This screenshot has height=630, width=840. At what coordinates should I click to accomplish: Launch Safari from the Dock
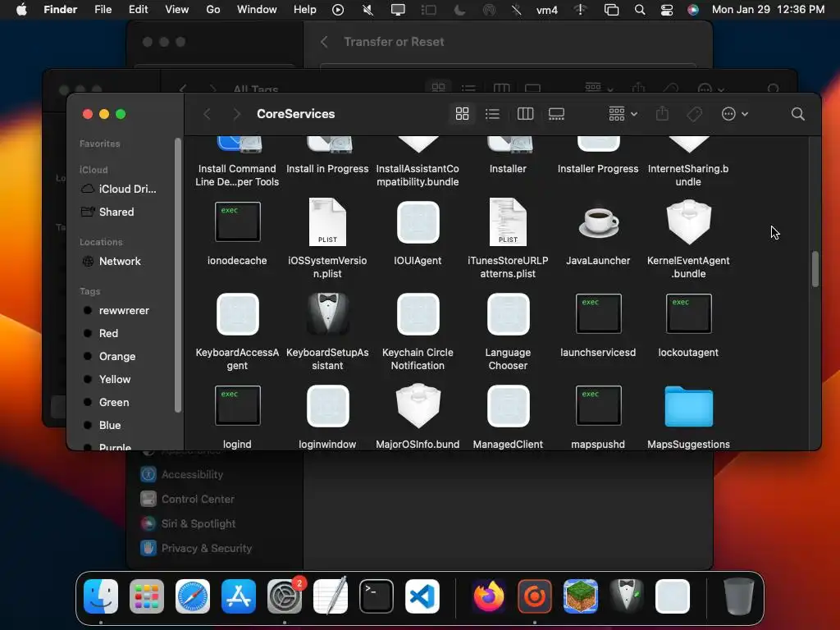click(192, 596)
